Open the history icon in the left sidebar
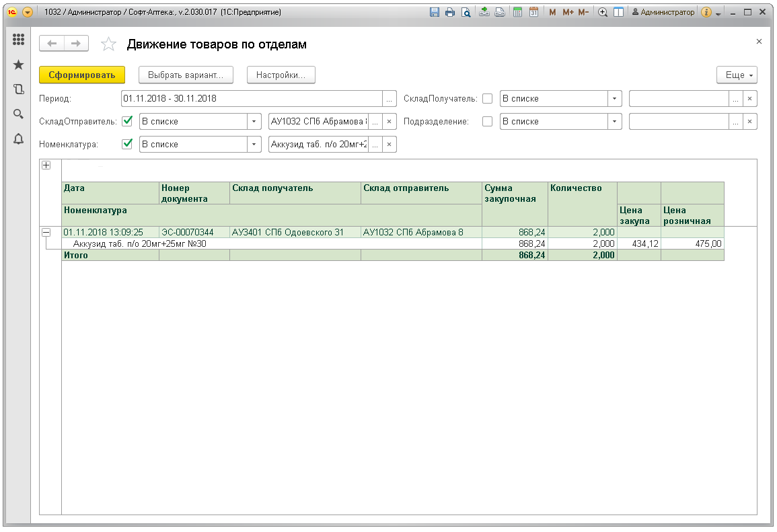 pyautogui.click(x=18, y=89)
